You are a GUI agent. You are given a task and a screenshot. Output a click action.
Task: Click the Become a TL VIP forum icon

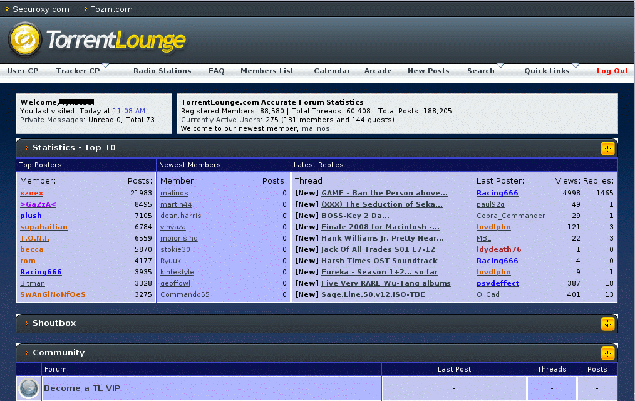coord(29,388)
